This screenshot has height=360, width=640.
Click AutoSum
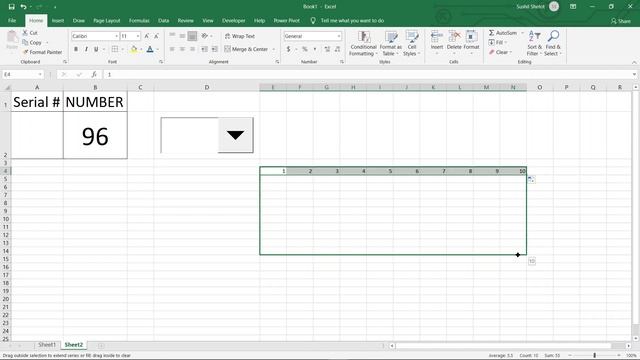pos(502,33)
